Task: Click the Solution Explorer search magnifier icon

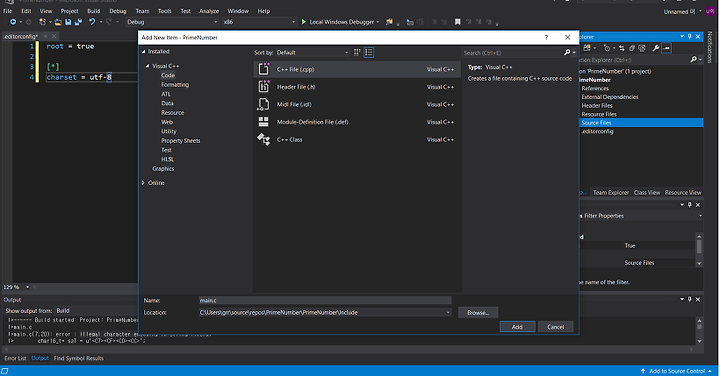Action: (x=693, y=60)
